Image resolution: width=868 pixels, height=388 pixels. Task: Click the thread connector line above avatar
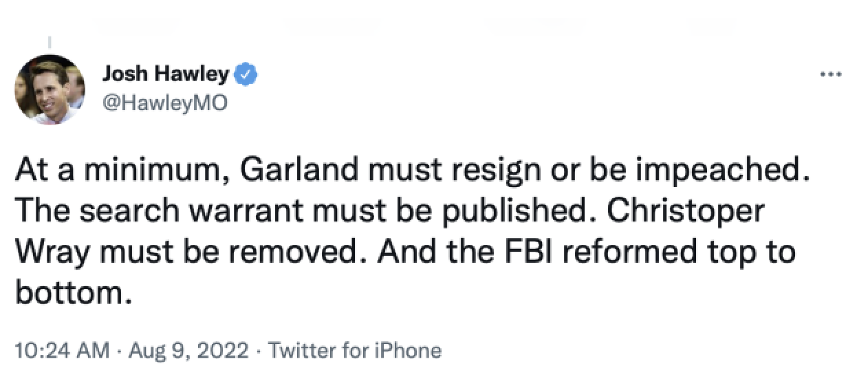pyautogui.click(x=50, y=42)
